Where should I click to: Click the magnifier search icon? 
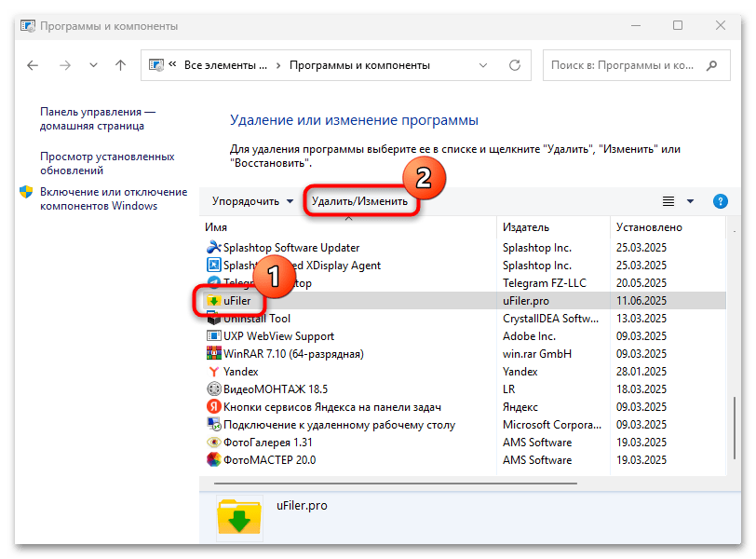(x=711, y=65)
